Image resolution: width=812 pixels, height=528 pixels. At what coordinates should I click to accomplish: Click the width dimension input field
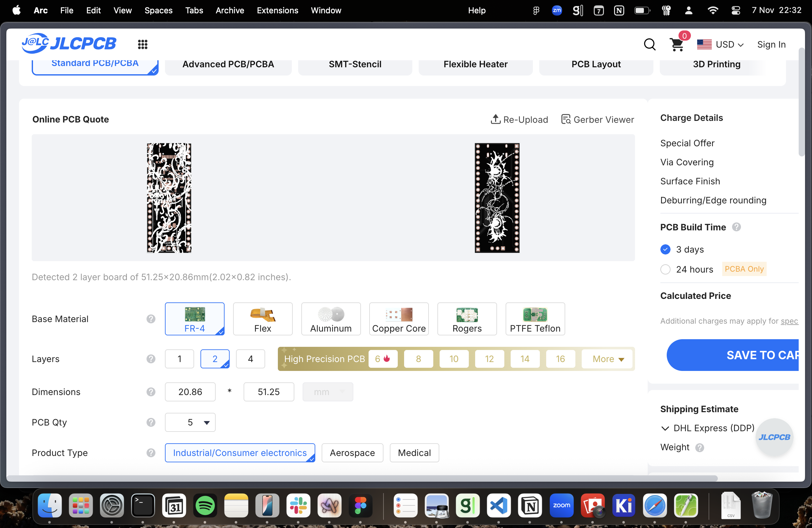[190, 392]
